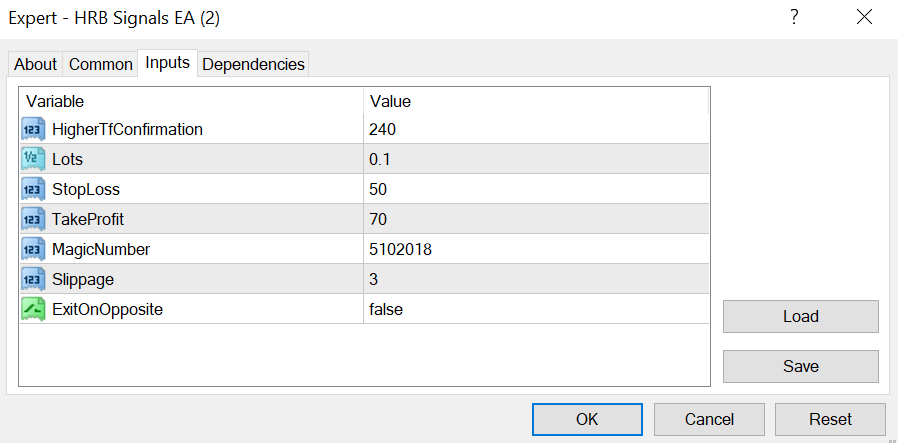Viewport: 898px width, 443px height.
Task: Open the Dependencies tab
Action: [253, 64]
